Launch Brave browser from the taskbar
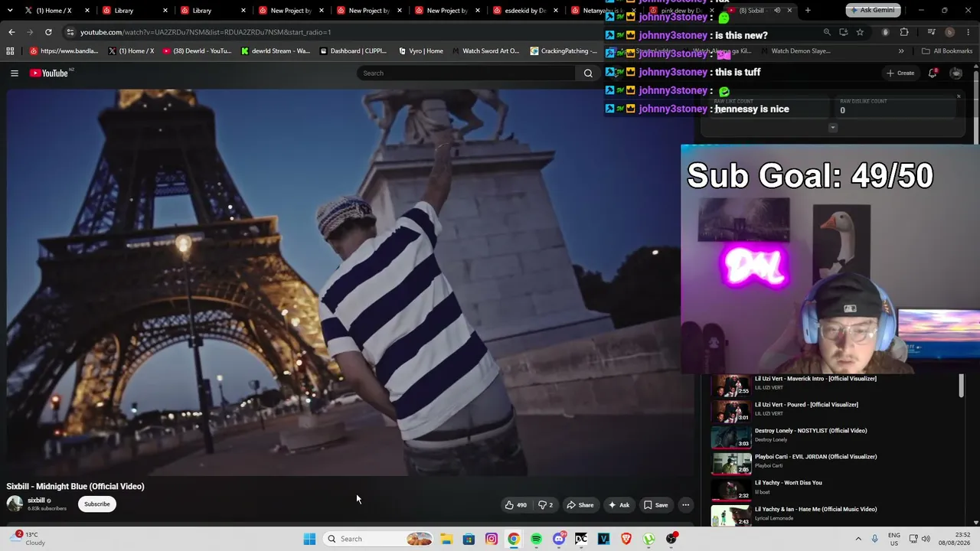Image resolution: width=980 pixels, height=551 pixels. pyautogui.click(x=626, y=539)
